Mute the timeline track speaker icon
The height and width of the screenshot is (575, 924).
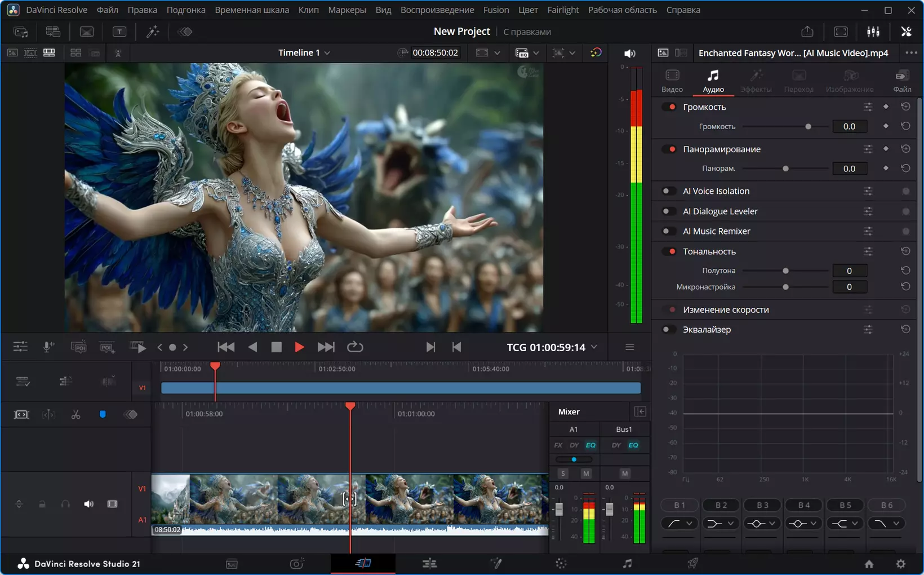click(x=88, y=504)
